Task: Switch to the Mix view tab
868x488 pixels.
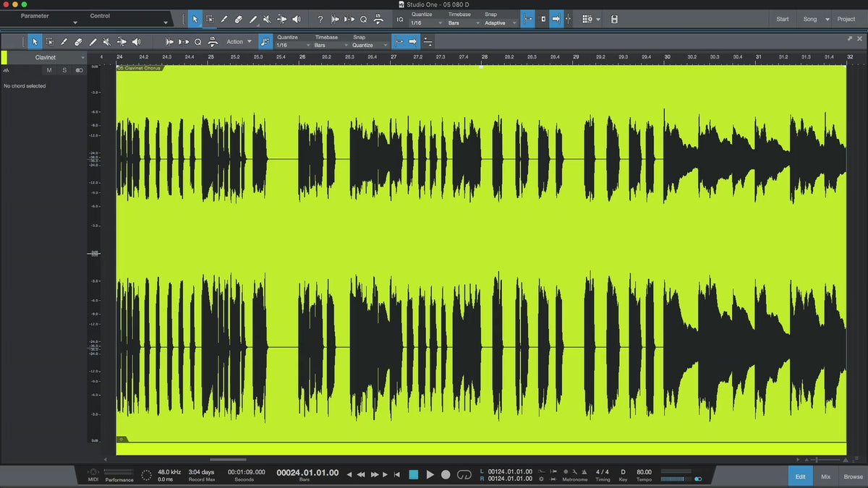Action: 825,476
